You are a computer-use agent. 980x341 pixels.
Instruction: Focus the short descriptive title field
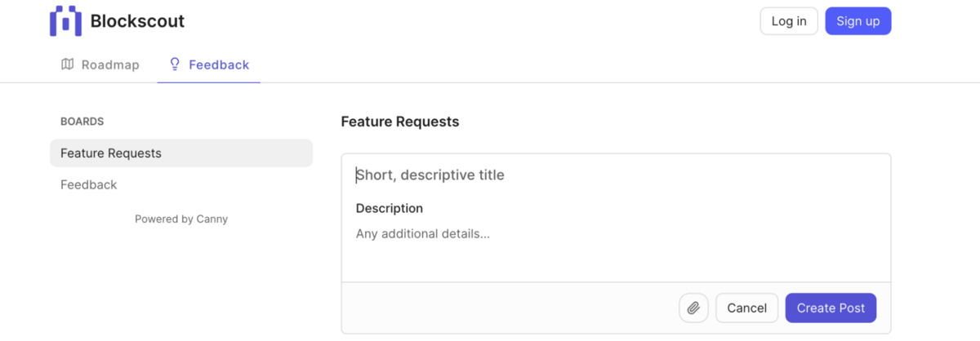[615, 175]
